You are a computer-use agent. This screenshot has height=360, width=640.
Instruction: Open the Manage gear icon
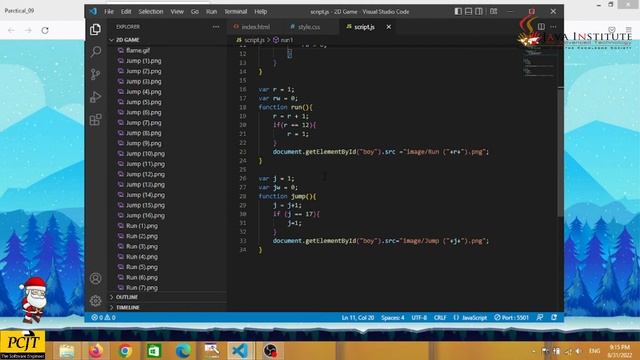coord(96,301)
